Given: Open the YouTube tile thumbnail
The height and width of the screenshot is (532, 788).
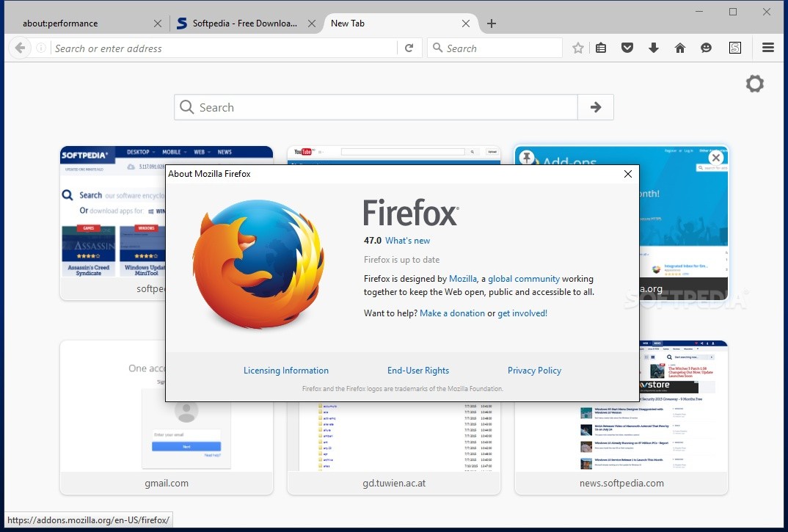Looking at the screenshot, I should pos(394,155).
